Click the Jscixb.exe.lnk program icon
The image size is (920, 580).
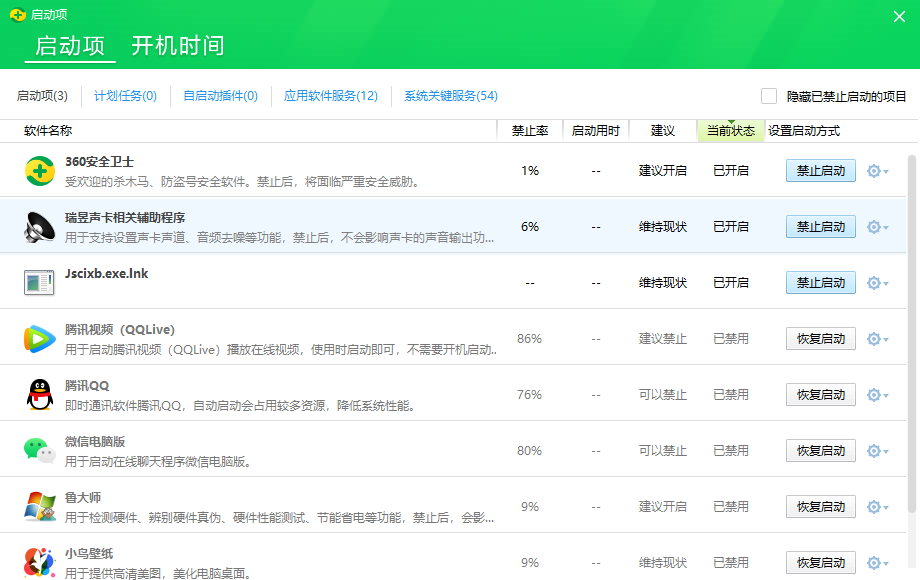(x=39, y=282)
